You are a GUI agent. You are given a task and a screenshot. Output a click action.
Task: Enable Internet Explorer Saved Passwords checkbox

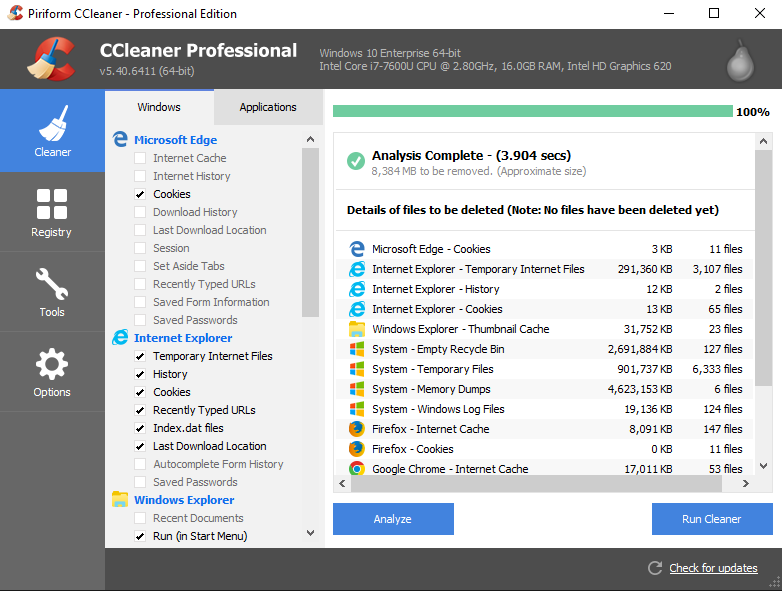(140, 482)
